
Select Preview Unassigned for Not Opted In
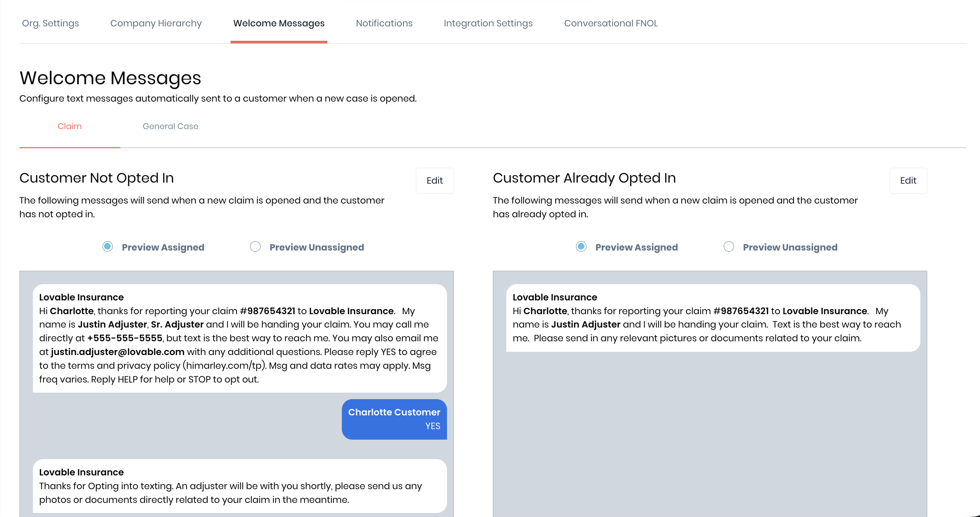point(255,247)
